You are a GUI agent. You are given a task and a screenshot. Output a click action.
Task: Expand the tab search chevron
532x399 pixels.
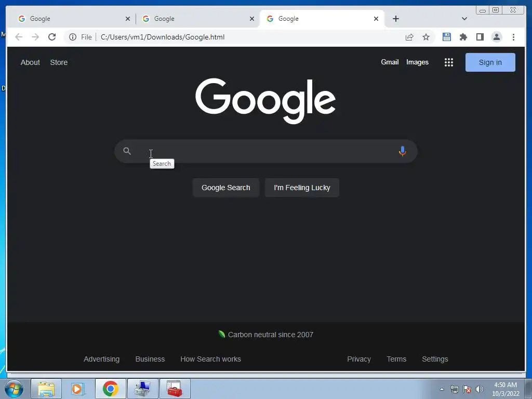click(464, 19)
